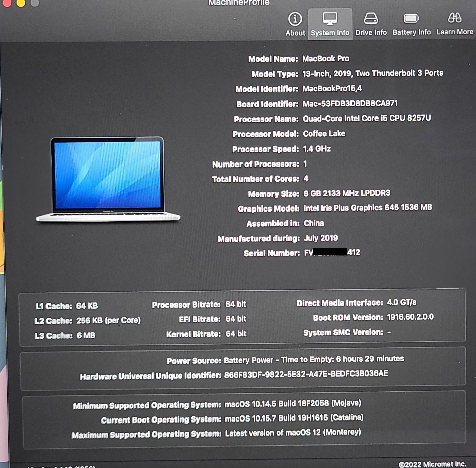Screen dimensions: 476x468
Task: Click the Board Identifier Mac-53FDB3D8DB8CA971 value
Action: 350,103
